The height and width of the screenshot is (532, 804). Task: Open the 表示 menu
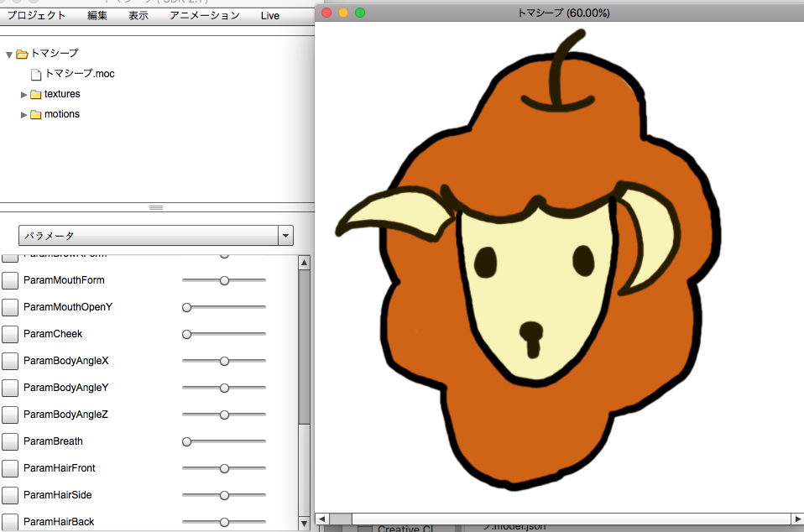(138, 15)
